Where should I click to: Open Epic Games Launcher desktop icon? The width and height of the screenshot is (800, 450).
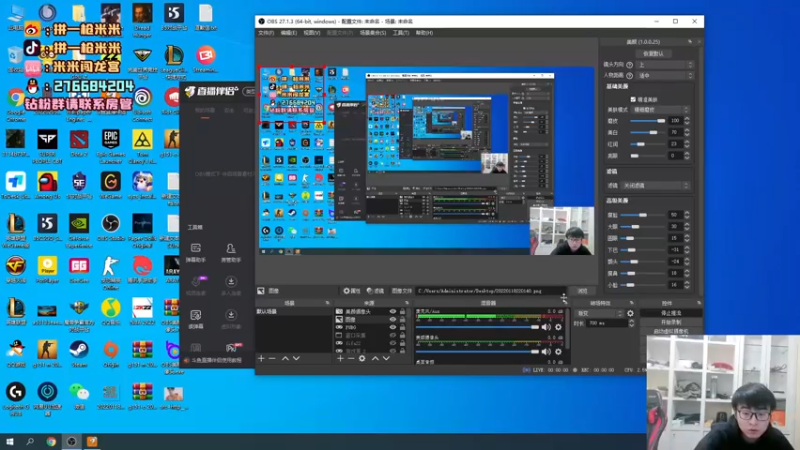111,145
